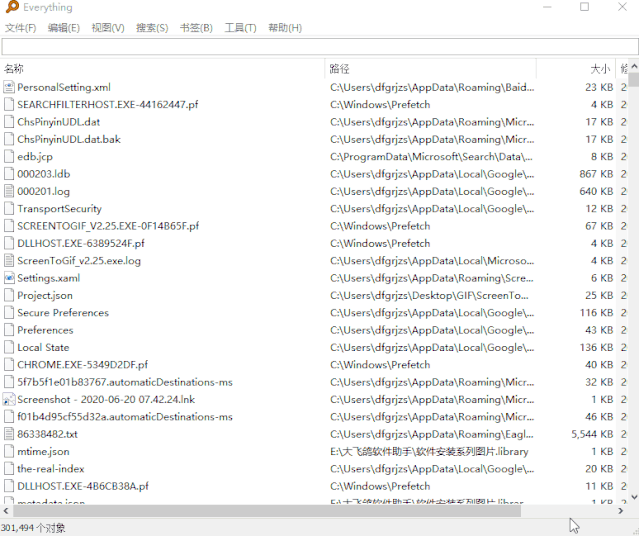
Task: Select the mtime.json file name
Action: point(43,452)
